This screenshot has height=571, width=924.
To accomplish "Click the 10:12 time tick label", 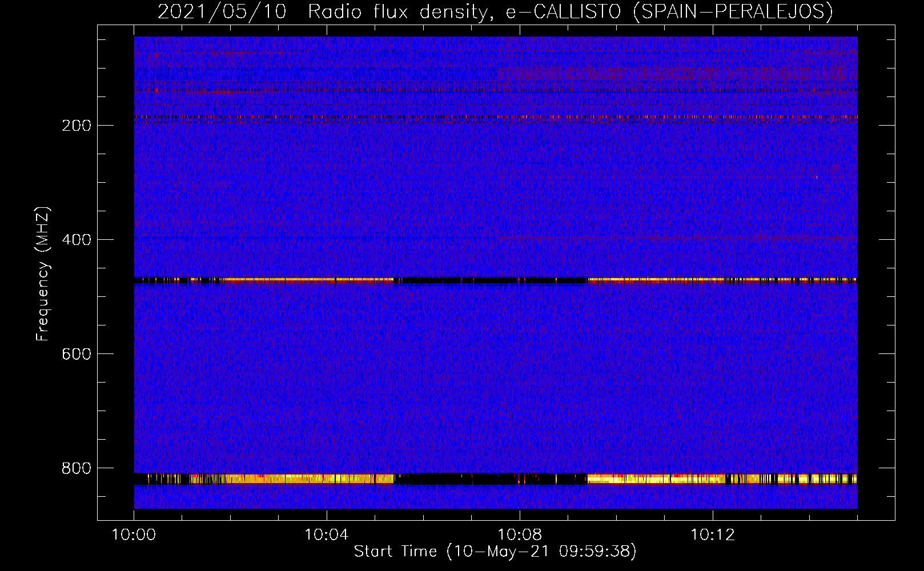I will click(713, 534).
